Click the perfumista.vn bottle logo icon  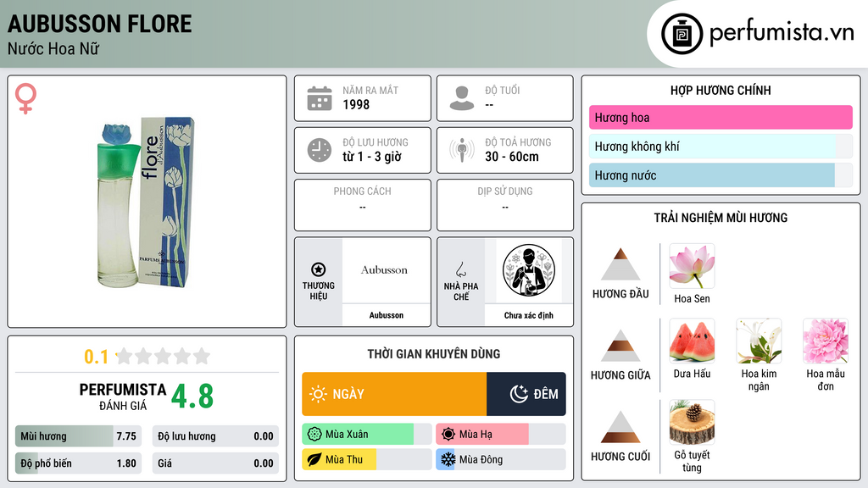click(682, 34)
